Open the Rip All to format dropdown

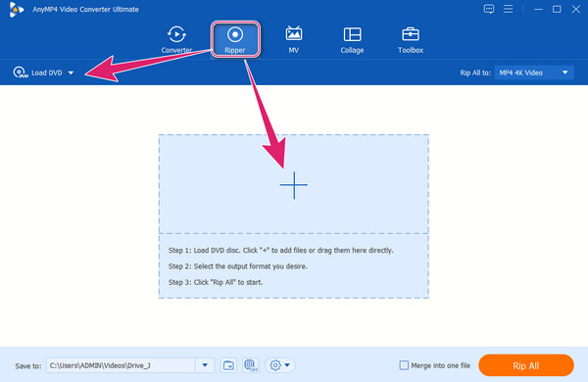(534, 72)
